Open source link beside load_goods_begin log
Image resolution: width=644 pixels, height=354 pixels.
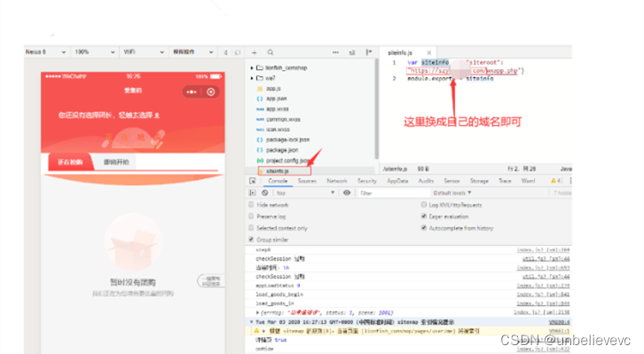click(x=543, y=295)
